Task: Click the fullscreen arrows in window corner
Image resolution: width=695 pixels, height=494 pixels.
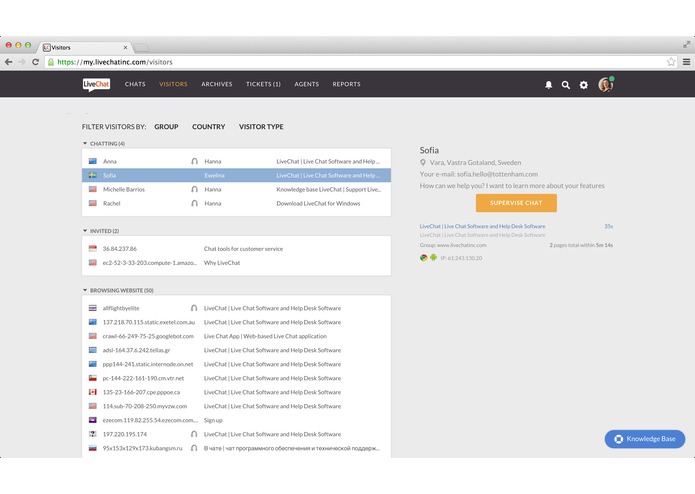Action: 686,44
